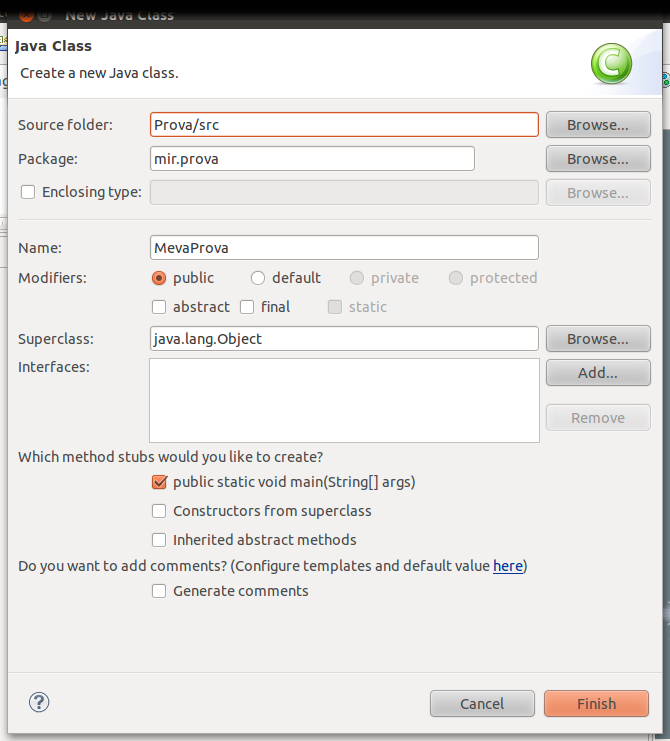Browse for the Source folder
The width and height of the screenshot is (670, 741).
pos(598,125)
